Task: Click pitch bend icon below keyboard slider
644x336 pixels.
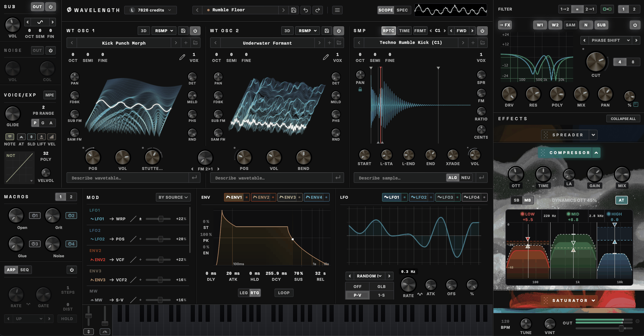Action: [89, 332]
